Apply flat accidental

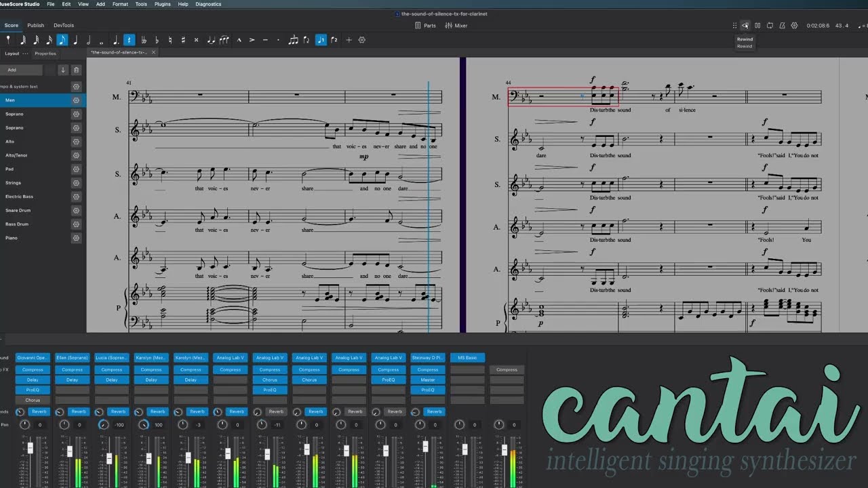point(157,40)
